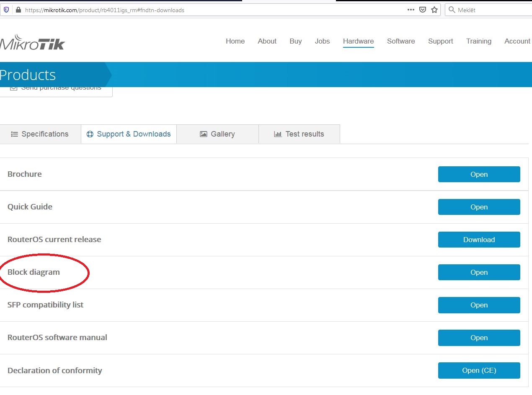Click the RouterOS software manual label
This screenshot has height=395, width=532.
[57, 338]
